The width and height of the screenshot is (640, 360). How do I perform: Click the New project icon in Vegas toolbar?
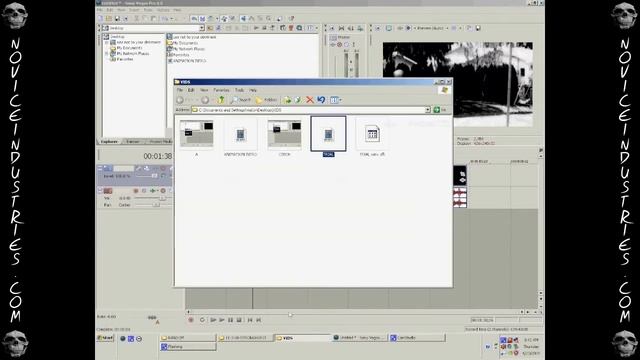(100, 18)
